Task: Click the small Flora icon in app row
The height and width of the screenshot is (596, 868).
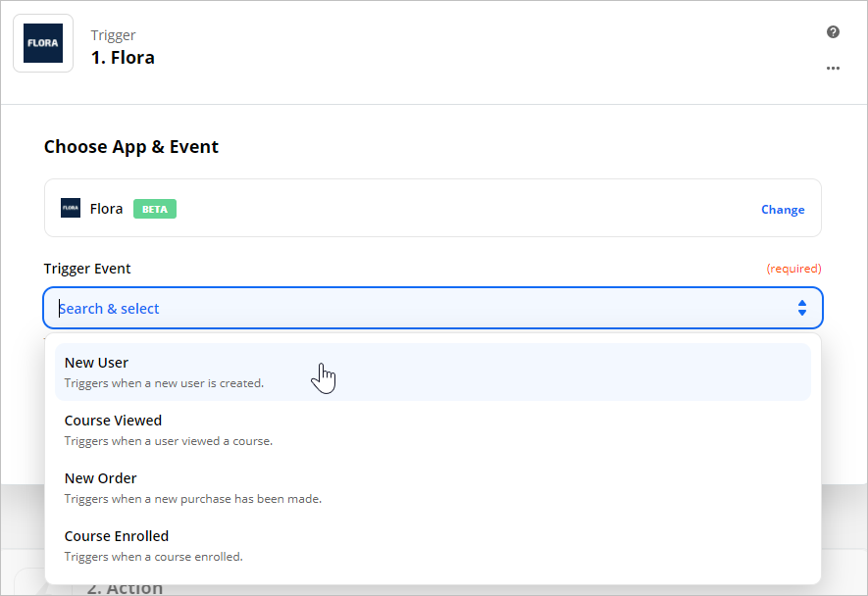Action: point(71,208)
